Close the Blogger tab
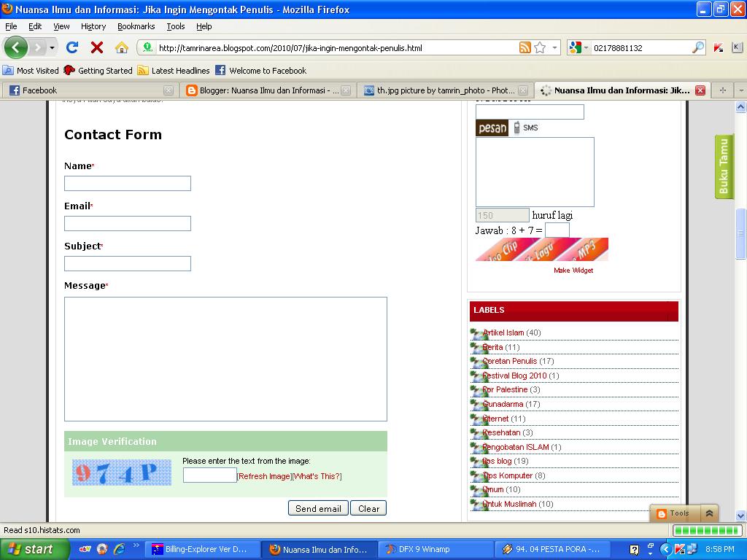Viewport: 747px width, 560px height. (346, 90)
